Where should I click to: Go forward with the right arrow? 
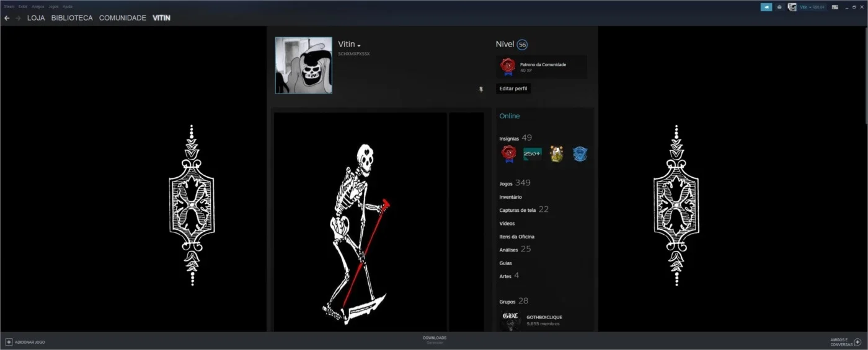[19, 18]
